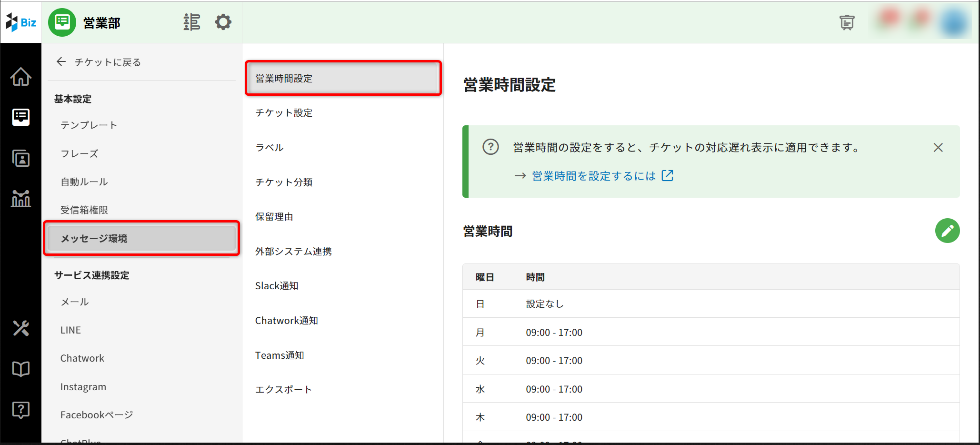The width and height of the screenshot is (980, 445).
Task: Open the settings gear icon in header
Action: (x=223, y=22)
